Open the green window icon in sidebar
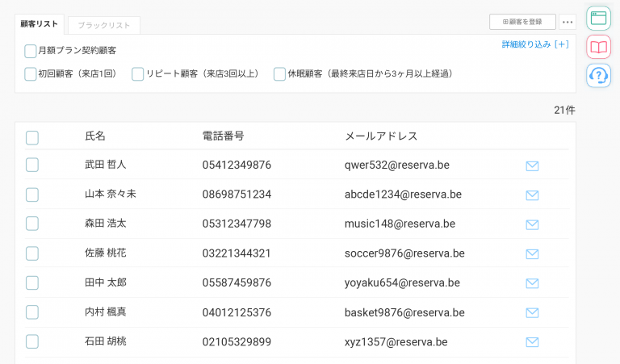Viewport: 620px width, 364px height. [598, 18]
